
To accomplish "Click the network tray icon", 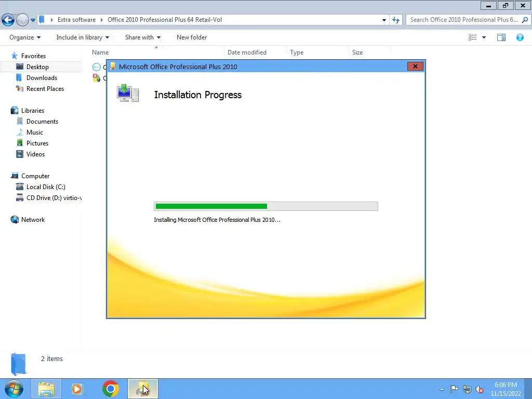I will [467, 389].
